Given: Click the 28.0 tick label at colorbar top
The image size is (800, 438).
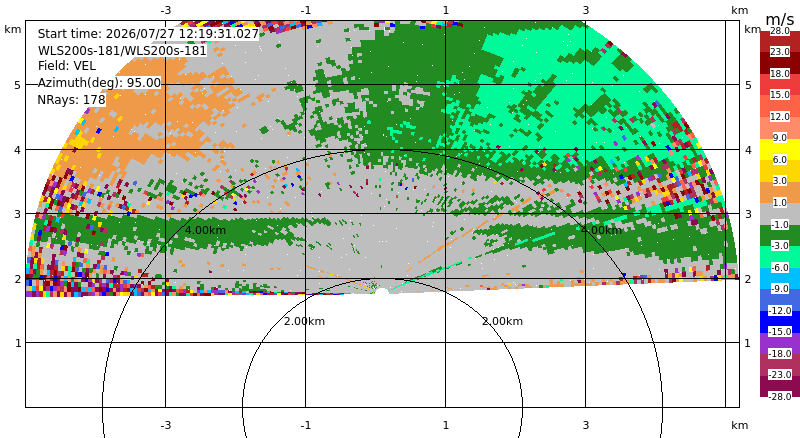Looking at the screenshot, I should click(780, 31).
